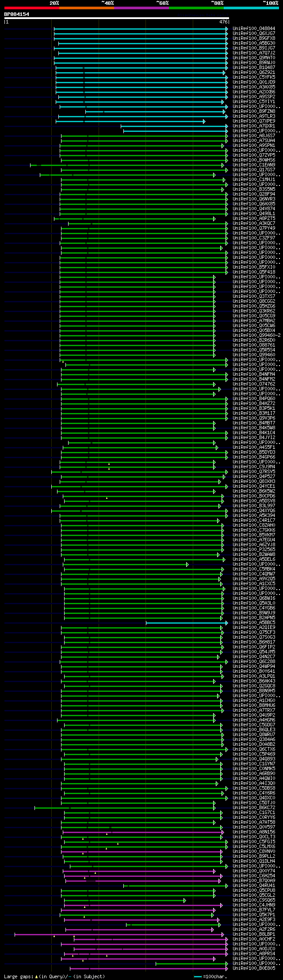Click the query end position 476

(x=223, y=22)
